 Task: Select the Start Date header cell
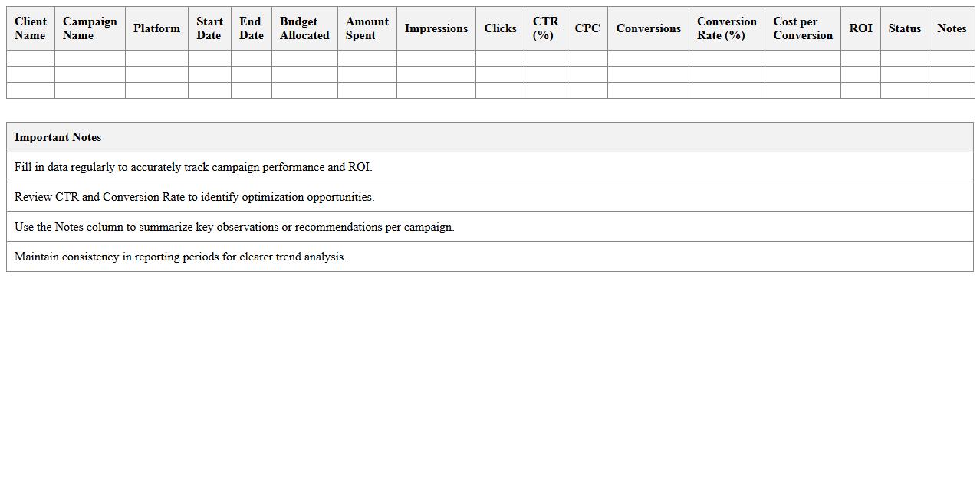209,28
